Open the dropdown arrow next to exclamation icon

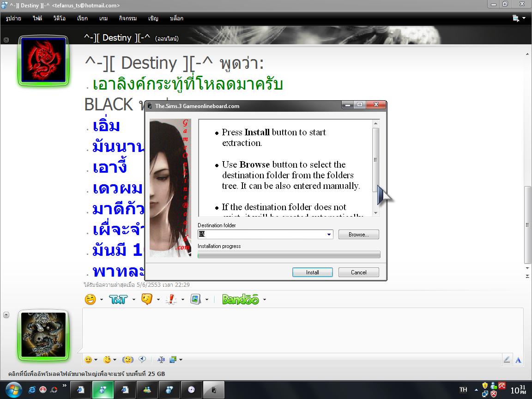(183, 300)
